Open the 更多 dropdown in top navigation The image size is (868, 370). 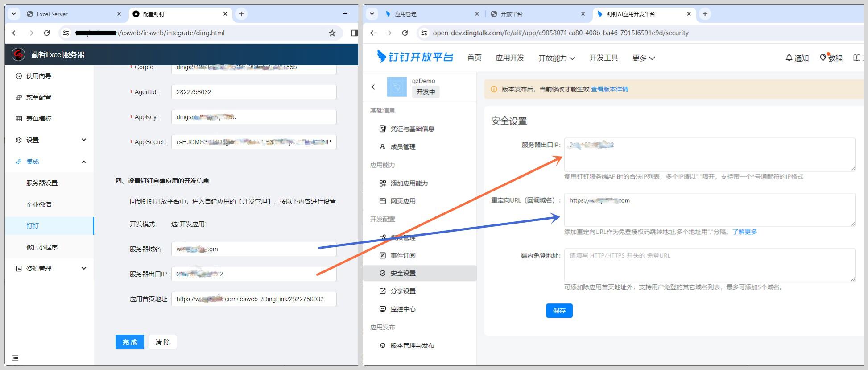(x=643, y=58)
